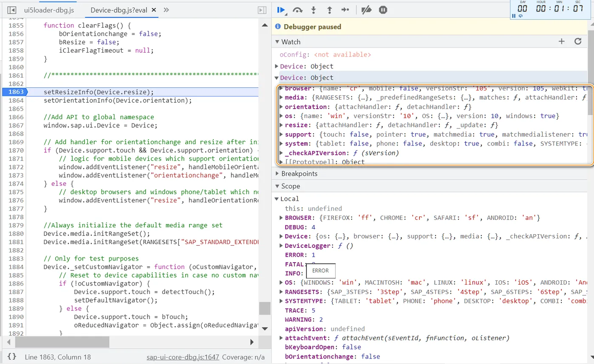Click the Step over next function call icon
Screen dimensions: 594x364
[297, 10]
